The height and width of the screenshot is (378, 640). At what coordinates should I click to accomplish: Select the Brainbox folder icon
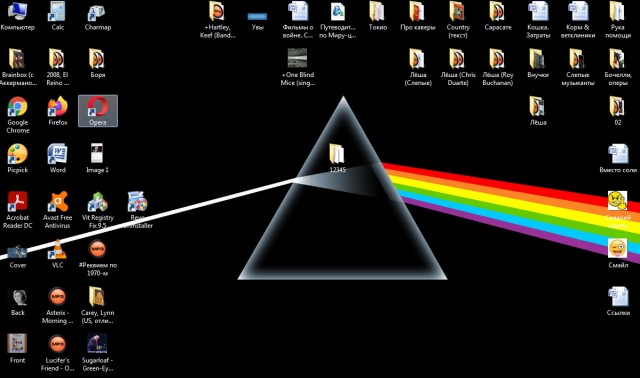pos(17,67)
